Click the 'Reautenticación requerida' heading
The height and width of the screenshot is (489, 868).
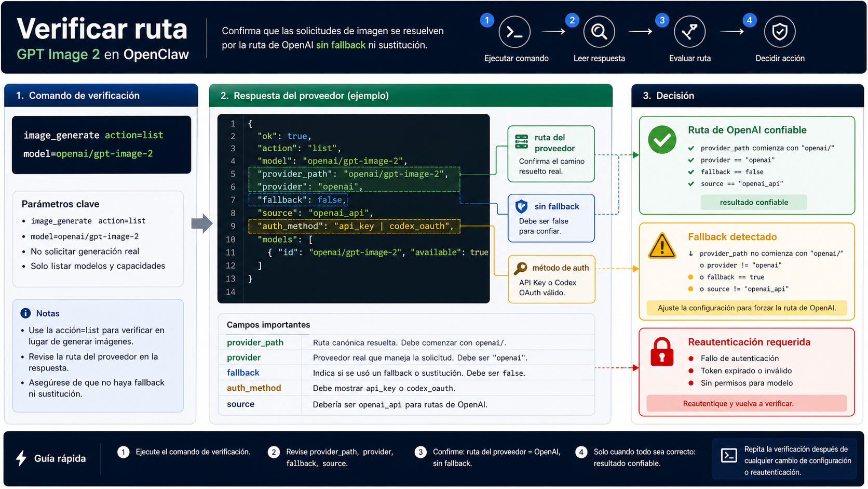pos(749,342)
